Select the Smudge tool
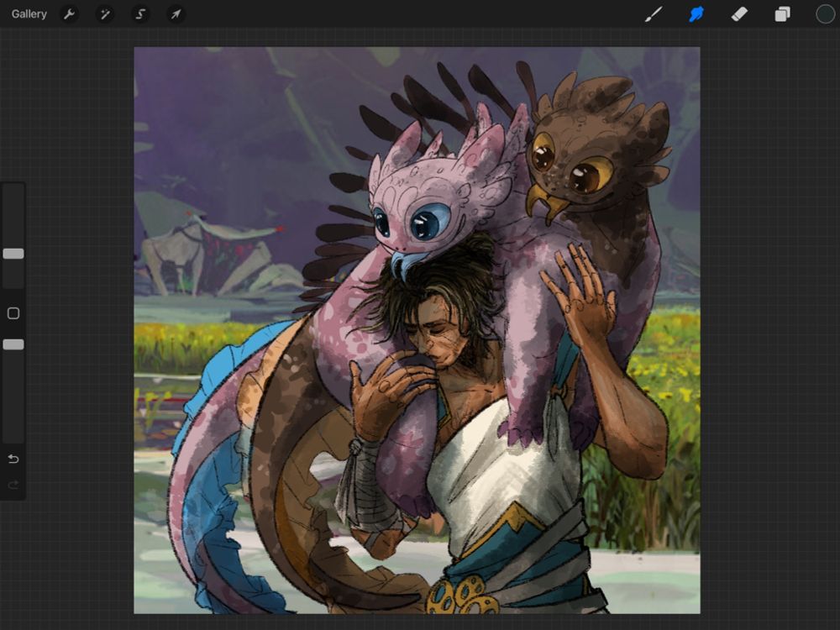Viewport: 840px width, 630px height. 696,14
